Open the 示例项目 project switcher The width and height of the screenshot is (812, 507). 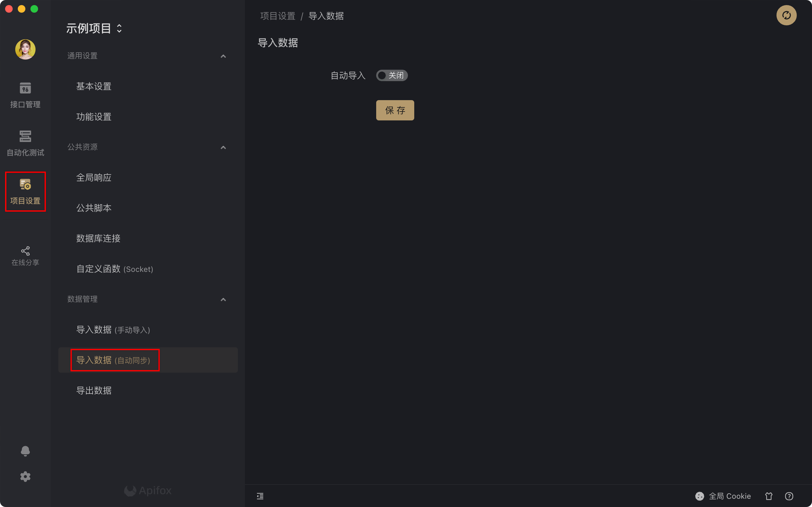tap(94, 28)
